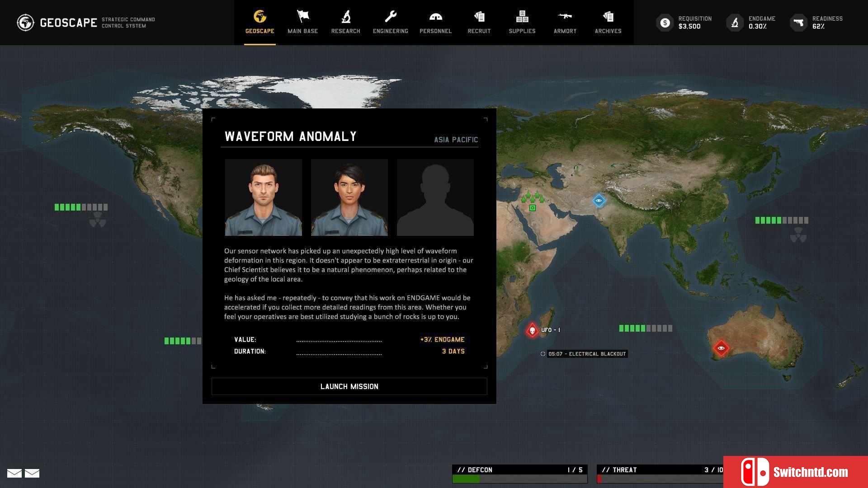Click the East Asia panic level bar
868x488 pixels.
click(x=782, y=220)
